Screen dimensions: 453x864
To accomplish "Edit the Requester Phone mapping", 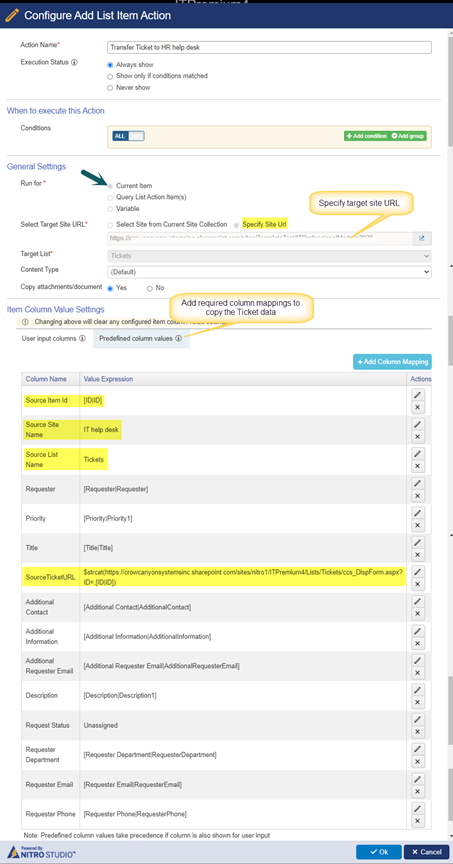I will pos(417,808).
